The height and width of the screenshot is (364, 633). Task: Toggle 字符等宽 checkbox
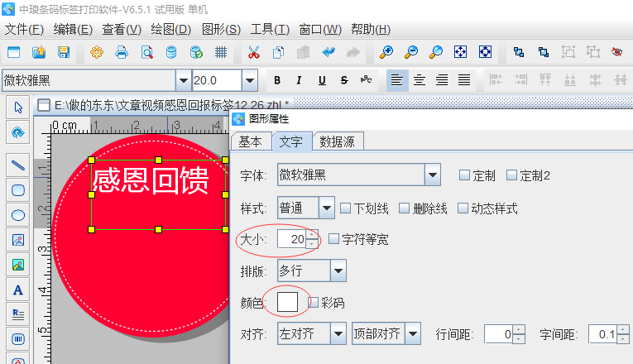(x=333, y=239)
